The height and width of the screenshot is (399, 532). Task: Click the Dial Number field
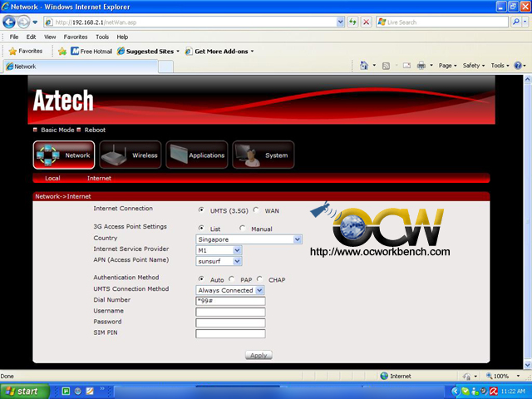tap(230, 301)
